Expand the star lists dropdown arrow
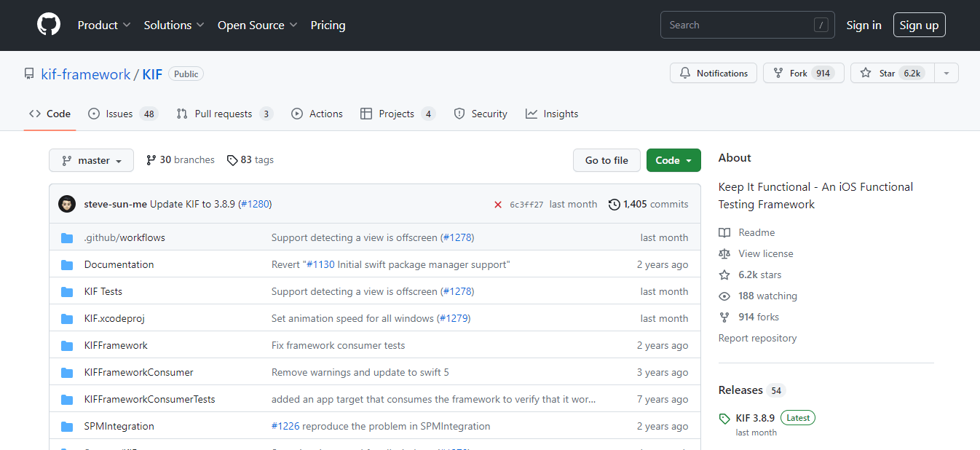Screen dimensions: 980x450 pos(946,74)
